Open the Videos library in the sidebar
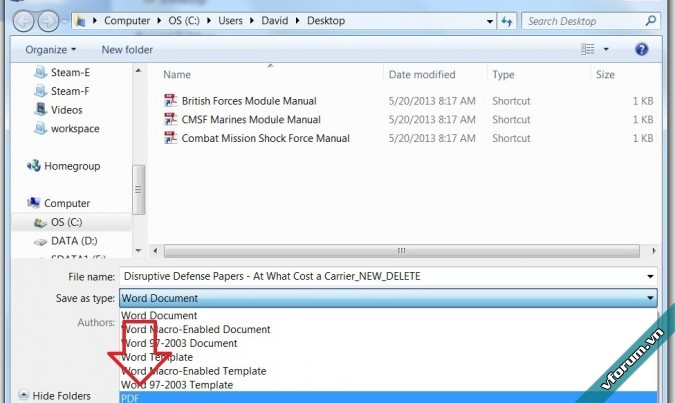675x403 pixels. coord(66,110)
